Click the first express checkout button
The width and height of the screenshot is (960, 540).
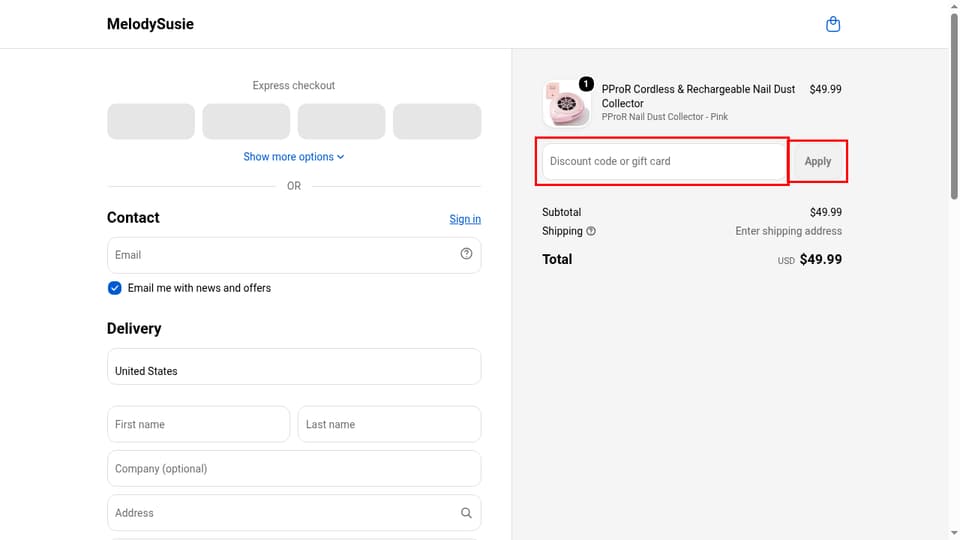tap(151, 121)
